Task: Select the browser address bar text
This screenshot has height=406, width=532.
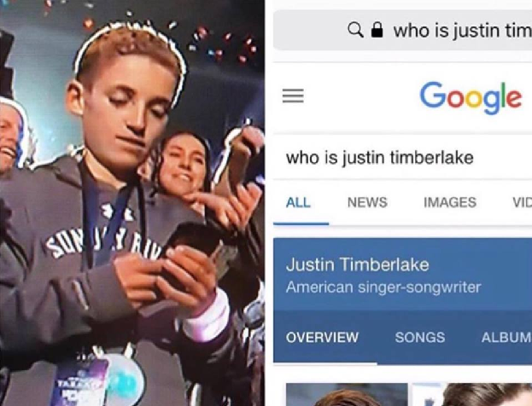Action: [463, 31]
